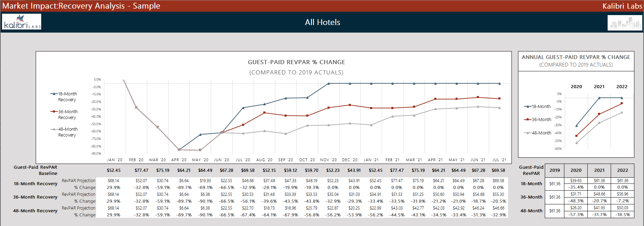Click the NOV '20 x-axis label

pos(329,160)
